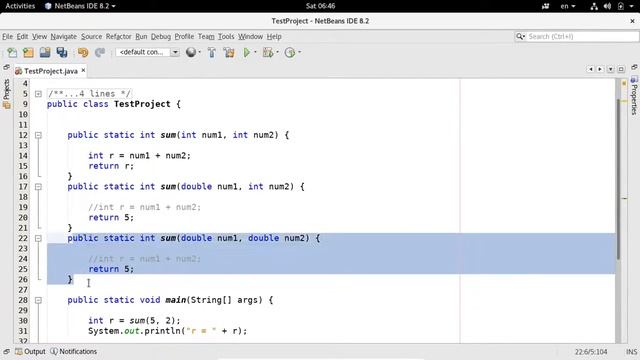Click the Redo toolbar icon
Image resolution: width=640 pixels, height=360 pixels.
coord(100,52)
